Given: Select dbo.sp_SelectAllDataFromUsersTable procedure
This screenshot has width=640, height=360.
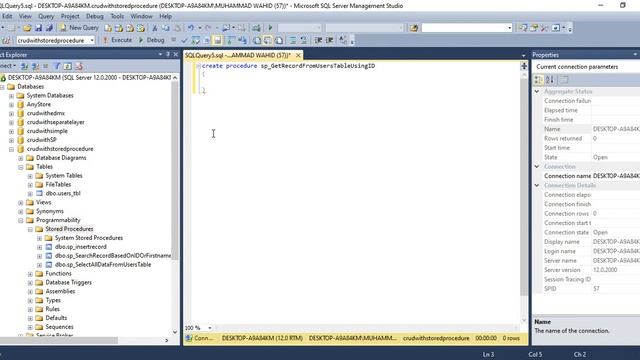Looking at the screenshot, I should (103, 264).
